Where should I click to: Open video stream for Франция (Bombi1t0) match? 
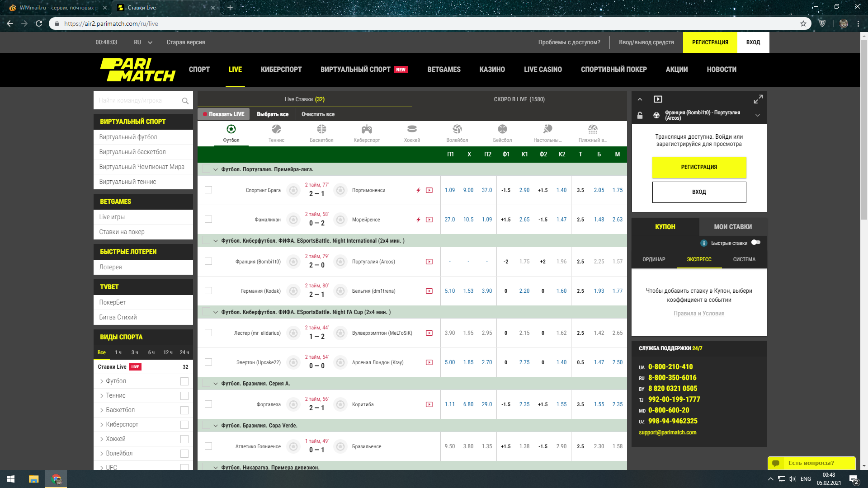coord(429,262)
